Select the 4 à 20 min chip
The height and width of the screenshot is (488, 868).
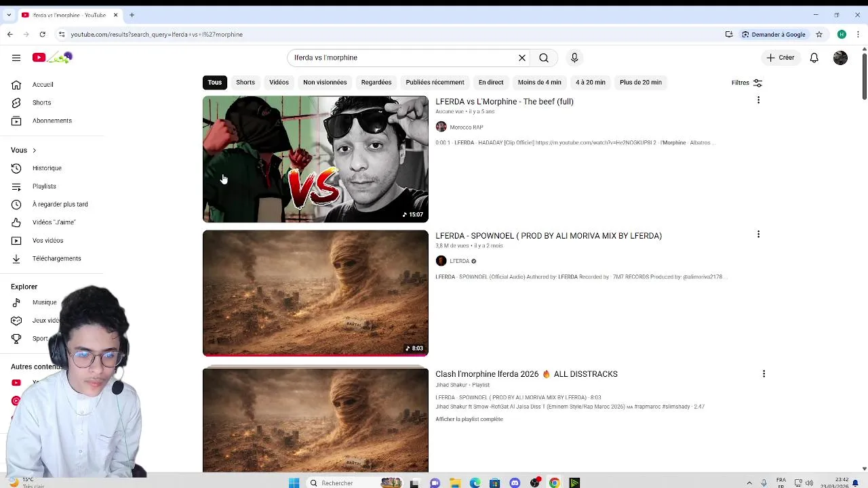click(x=591, y=82)
